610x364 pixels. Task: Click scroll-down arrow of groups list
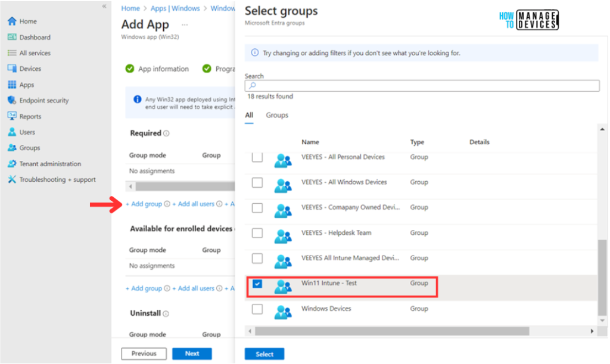(602, 321)
